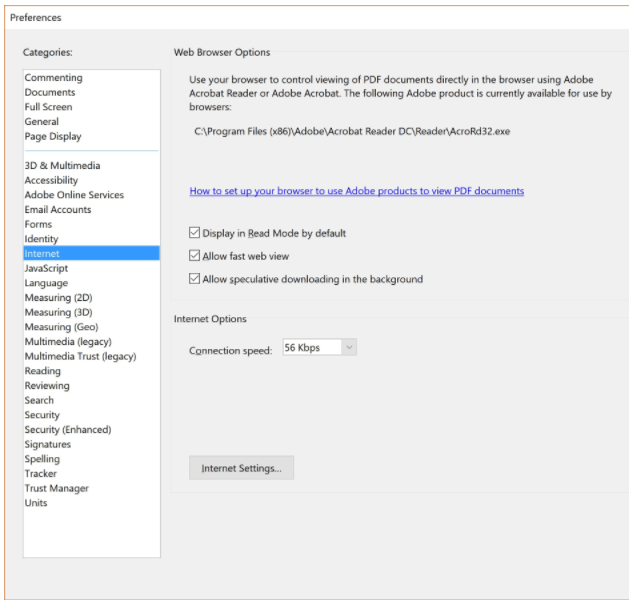Click the Internet Settings button
The image size is (629, 607).
241,468
